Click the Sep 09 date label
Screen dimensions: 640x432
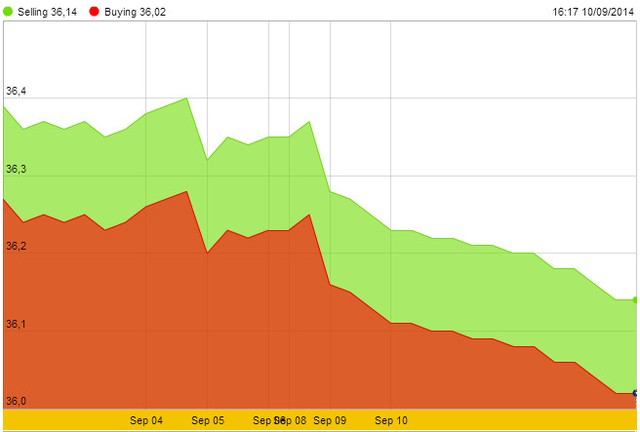coord(329,421)
